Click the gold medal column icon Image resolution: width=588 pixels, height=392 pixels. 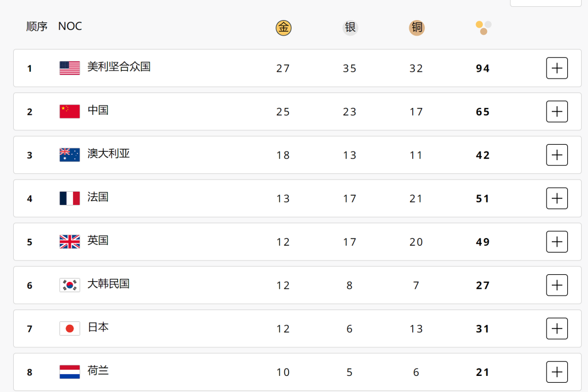[284, 28]
